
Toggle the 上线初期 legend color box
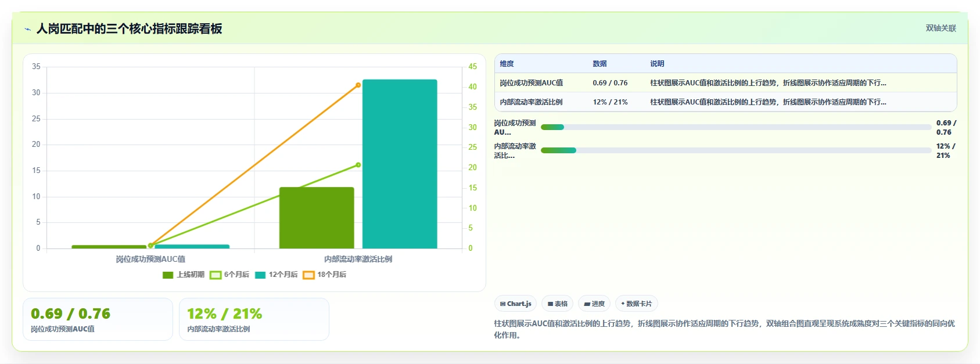click(x=168, y=275)
